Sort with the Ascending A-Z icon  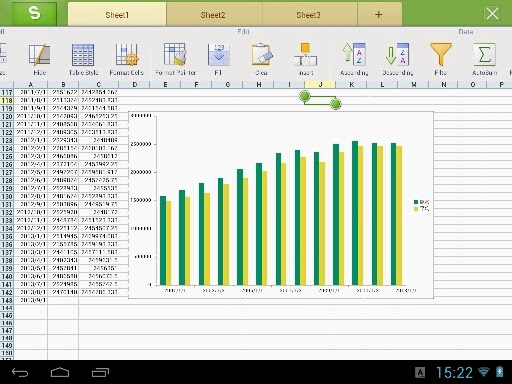coord(354,54)
